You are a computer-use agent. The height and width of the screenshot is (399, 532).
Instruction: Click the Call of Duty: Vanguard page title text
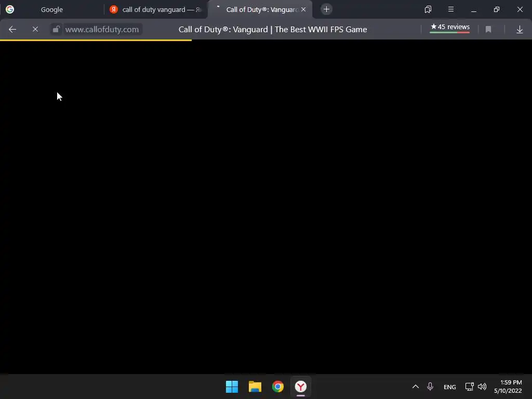point(273,30)
